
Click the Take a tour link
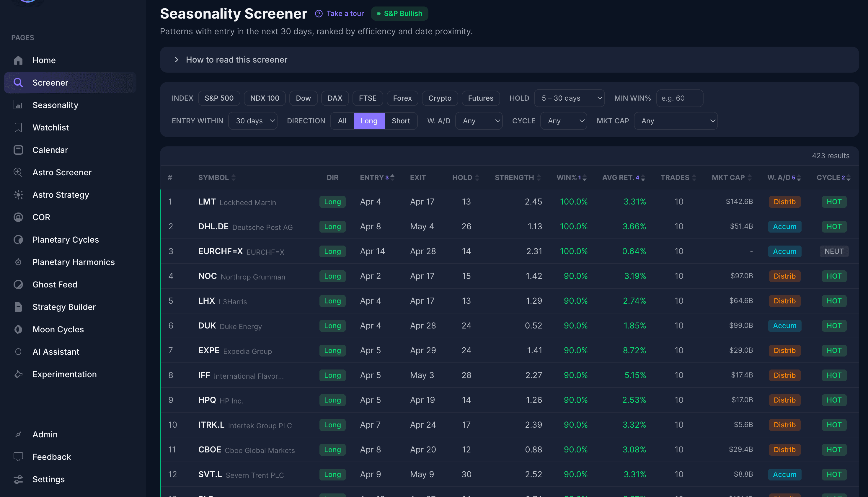point(345,13)
